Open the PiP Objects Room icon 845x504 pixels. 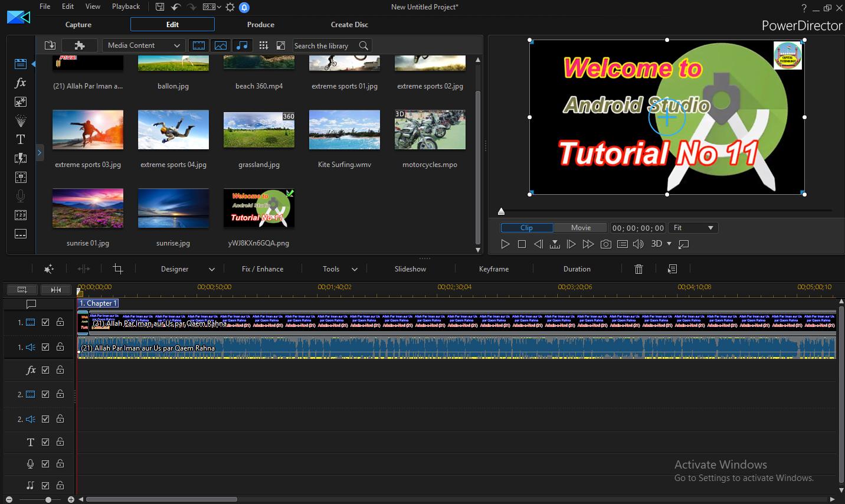(21, 102)
